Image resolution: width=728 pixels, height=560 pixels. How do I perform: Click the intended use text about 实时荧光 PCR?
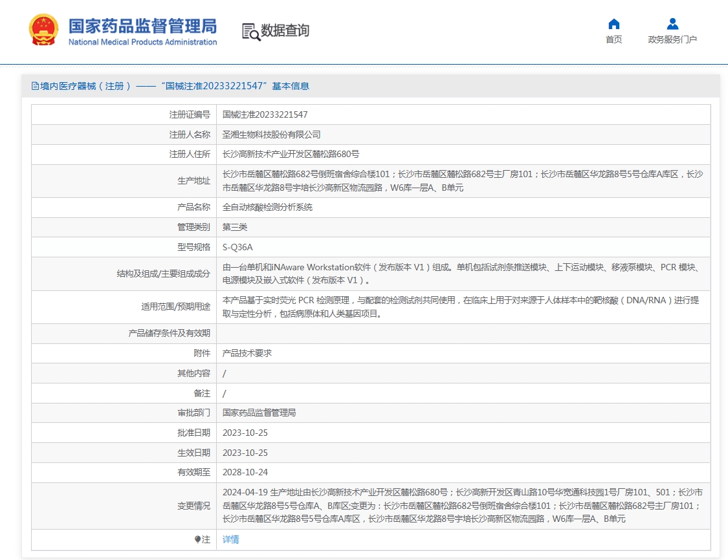coord(461,307)
